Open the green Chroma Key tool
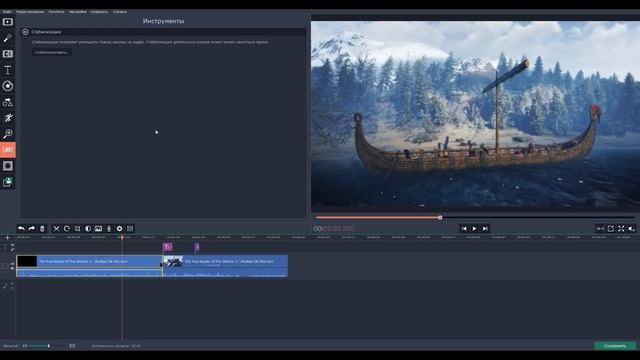640x360 pixels. 8,182
